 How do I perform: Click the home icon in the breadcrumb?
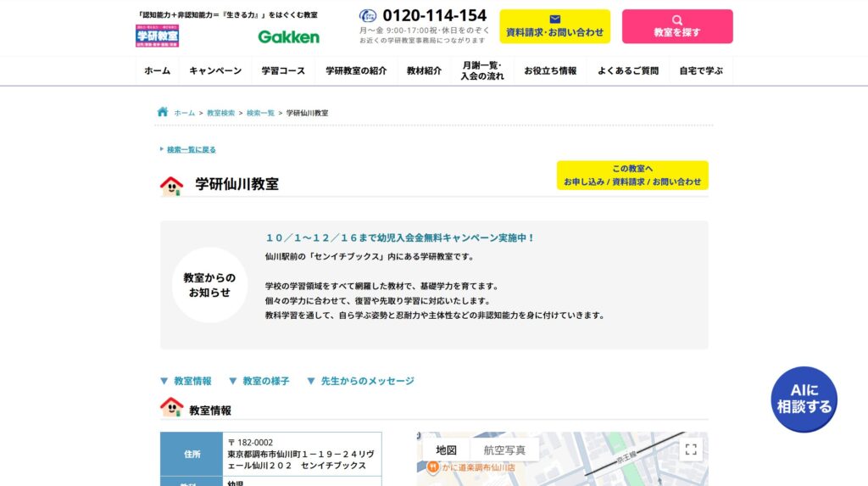coord(163,112)
